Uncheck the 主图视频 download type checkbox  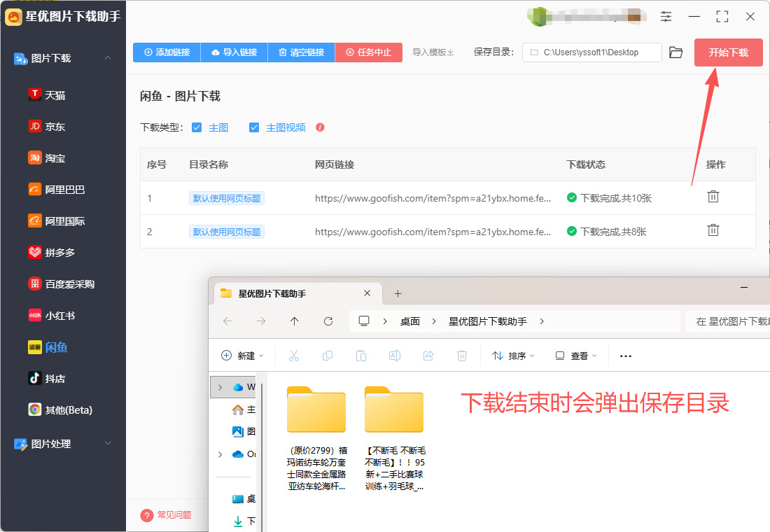pyautogui.click(x=254, y=127)
